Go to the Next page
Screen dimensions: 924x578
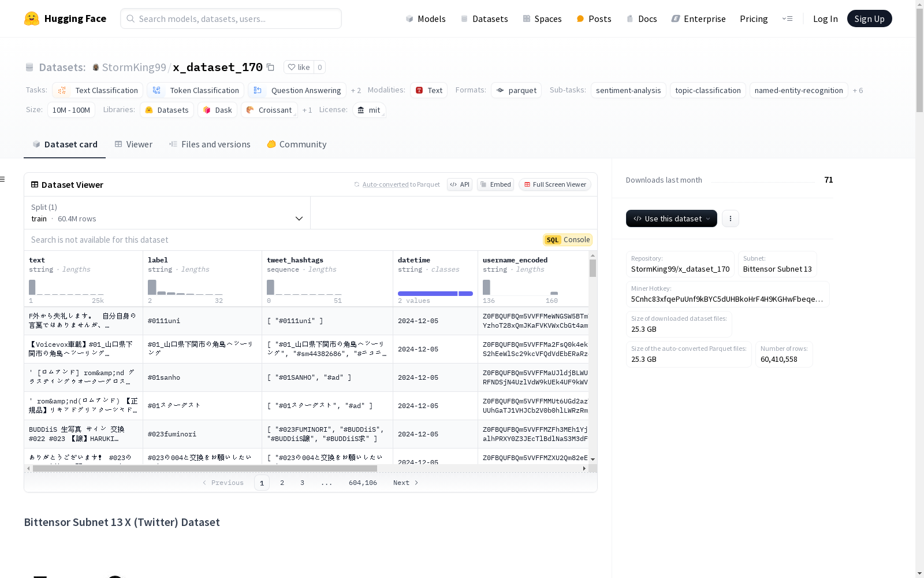point(405,483)
